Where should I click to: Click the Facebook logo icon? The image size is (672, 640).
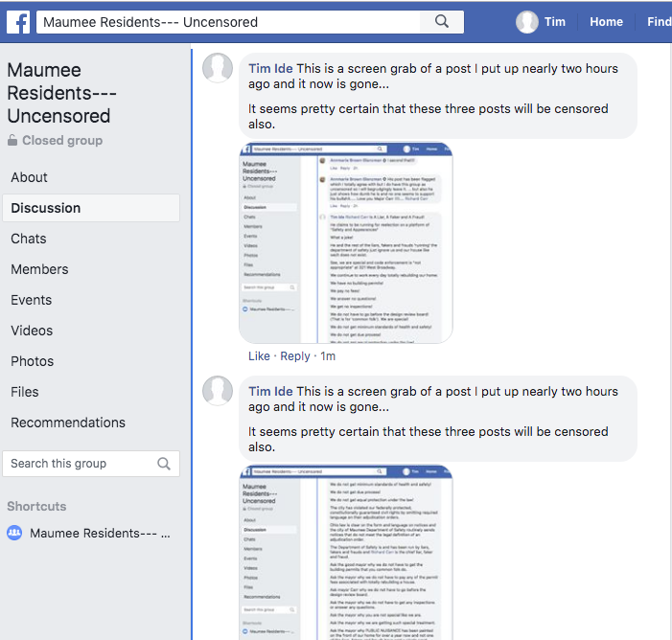click(x=17, y=22)
